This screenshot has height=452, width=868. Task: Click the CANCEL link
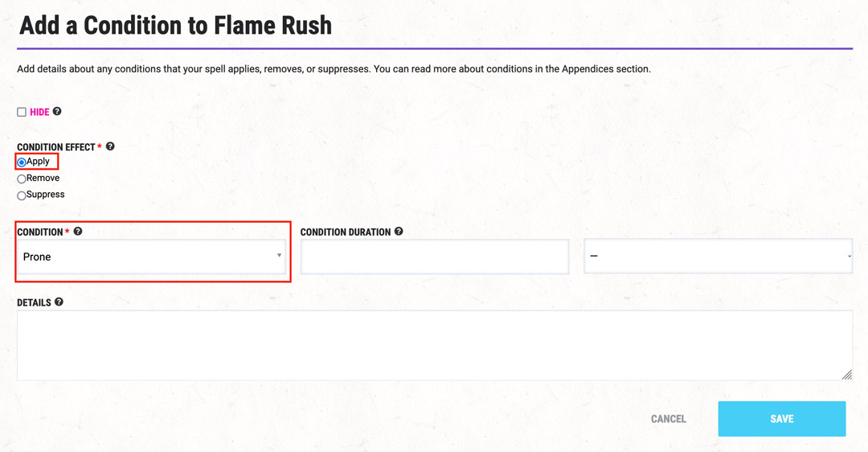click(x=668, y=419)
